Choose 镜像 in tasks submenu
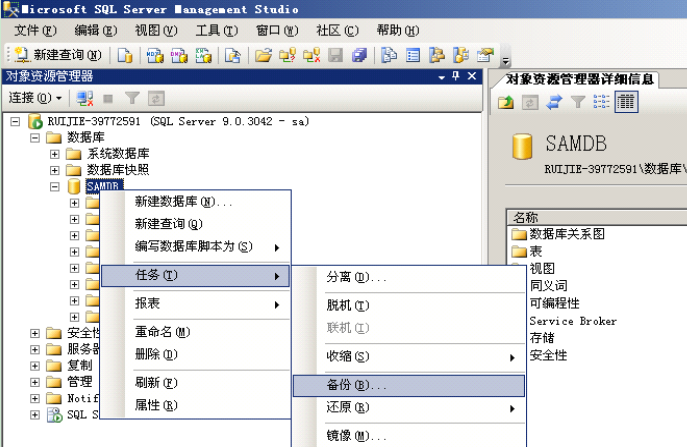The width and height of the screenshot is (687, 447). tap(409, 436)
